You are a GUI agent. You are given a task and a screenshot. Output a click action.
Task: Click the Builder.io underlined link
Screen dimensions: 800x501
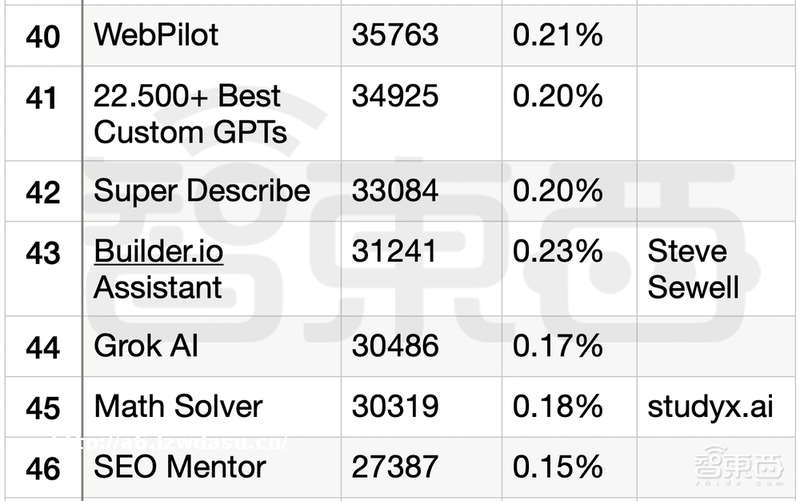[158, 252]
